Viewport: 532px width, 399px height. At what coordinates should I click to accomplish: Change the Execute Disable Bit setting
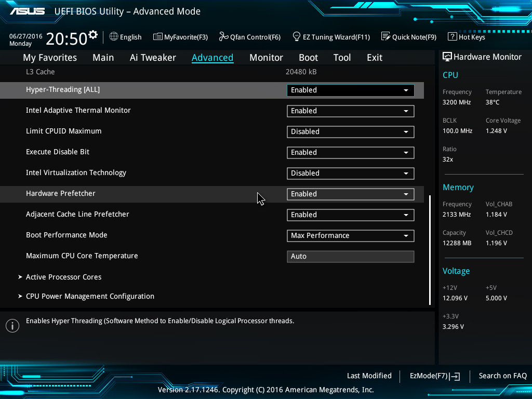350,153
